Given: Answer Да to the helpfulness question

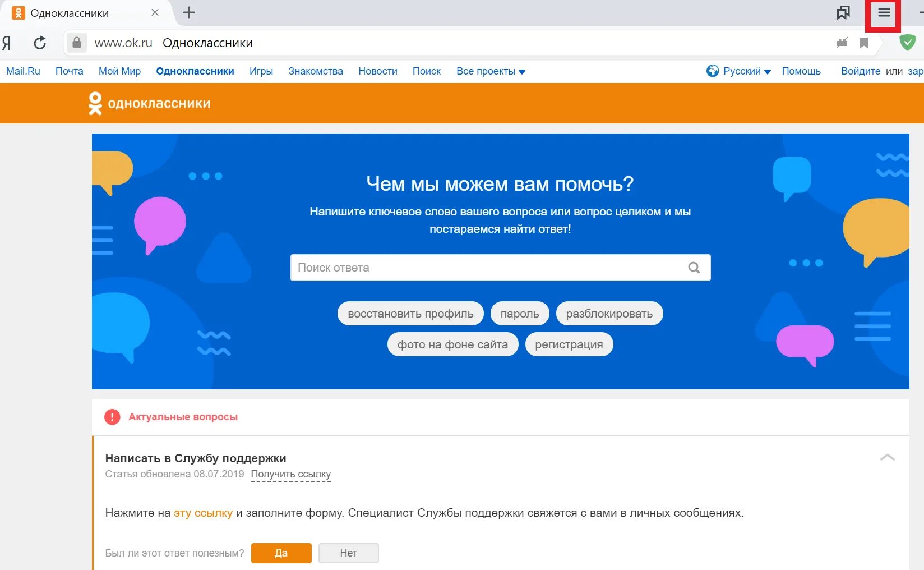Looking at the screenshot, I should point(281,553).
